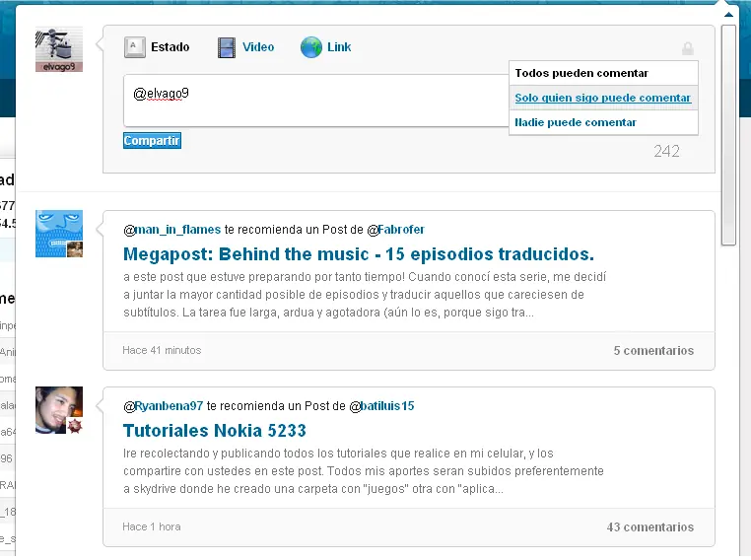This screenshot has height=560, width=751.
Task: Click 'Hace 41 minutos' timestamp
Action: [162, 350]
